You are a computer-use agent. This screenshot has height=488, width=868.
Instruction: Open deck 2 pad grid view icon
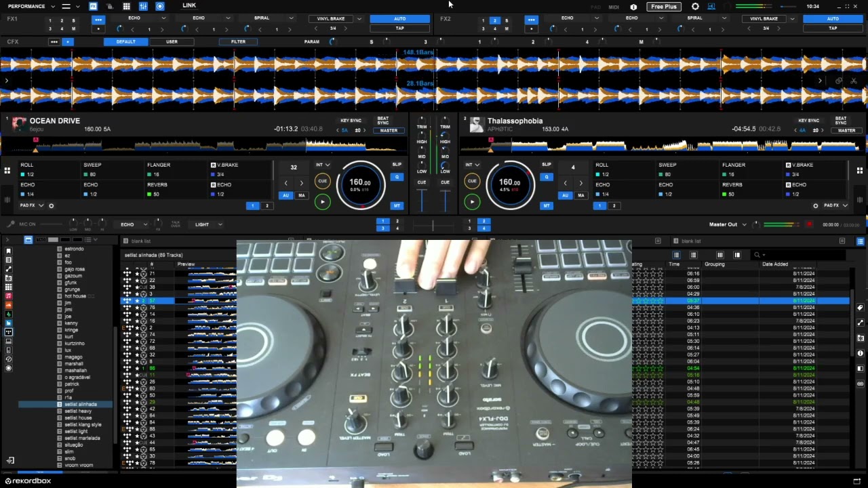click(x=860, y=170)
